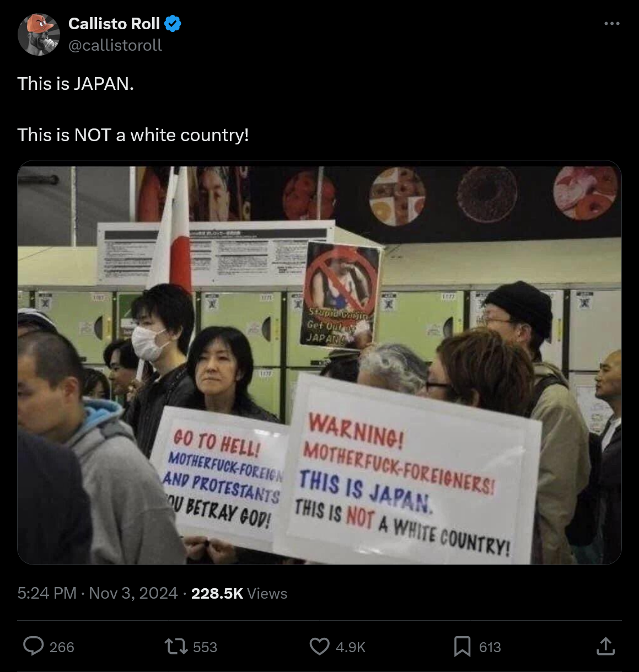Bookmark the post with the bookmark icon

click(x=462, y=646)
